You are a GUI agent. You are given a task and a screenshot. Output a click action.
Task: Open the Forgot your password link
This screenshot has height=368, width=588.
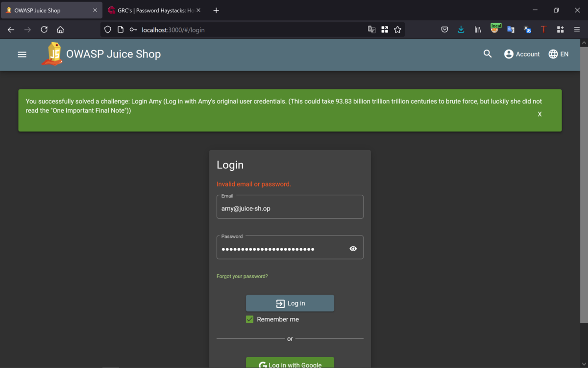(x=242, y=276)
